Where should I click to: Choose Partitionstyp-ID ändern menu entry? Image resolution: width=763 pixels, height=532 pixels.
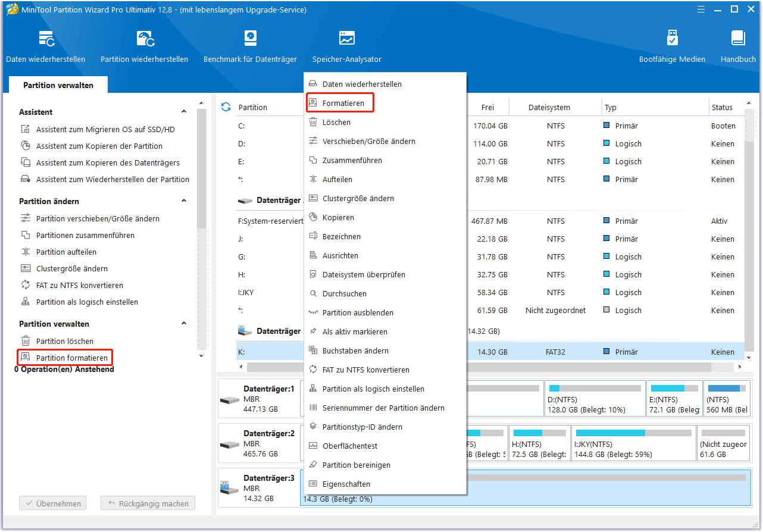(x=362, y=427)
